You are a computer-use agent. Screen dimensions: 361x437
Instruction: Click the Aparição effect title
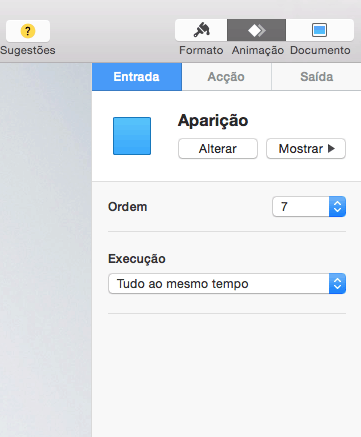tap(213, 120)
